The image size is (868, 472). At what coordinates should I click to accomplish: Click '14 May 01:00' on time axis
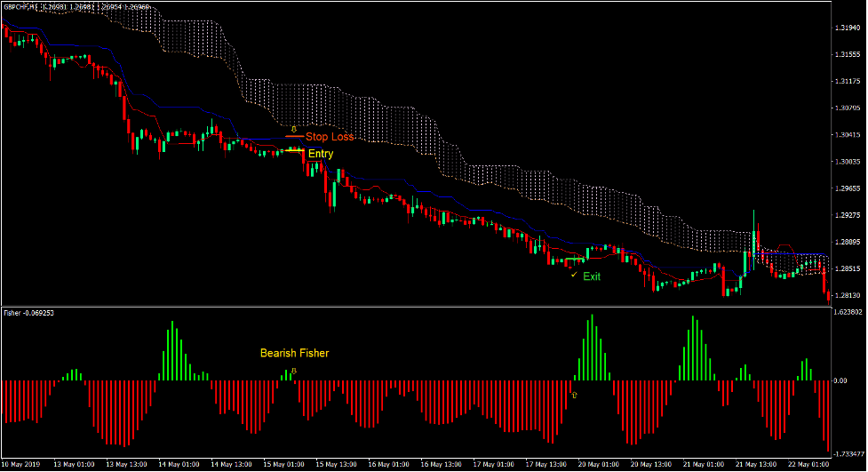coord(179,464)
